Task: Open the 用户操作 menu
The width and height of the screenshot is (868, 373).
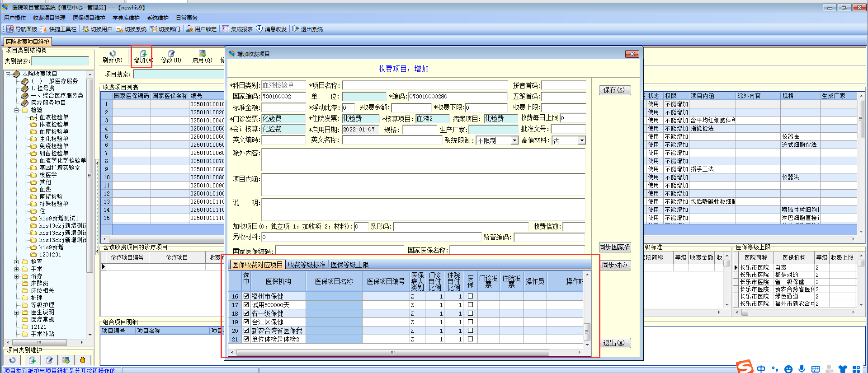Action: (x=15, y=18)
